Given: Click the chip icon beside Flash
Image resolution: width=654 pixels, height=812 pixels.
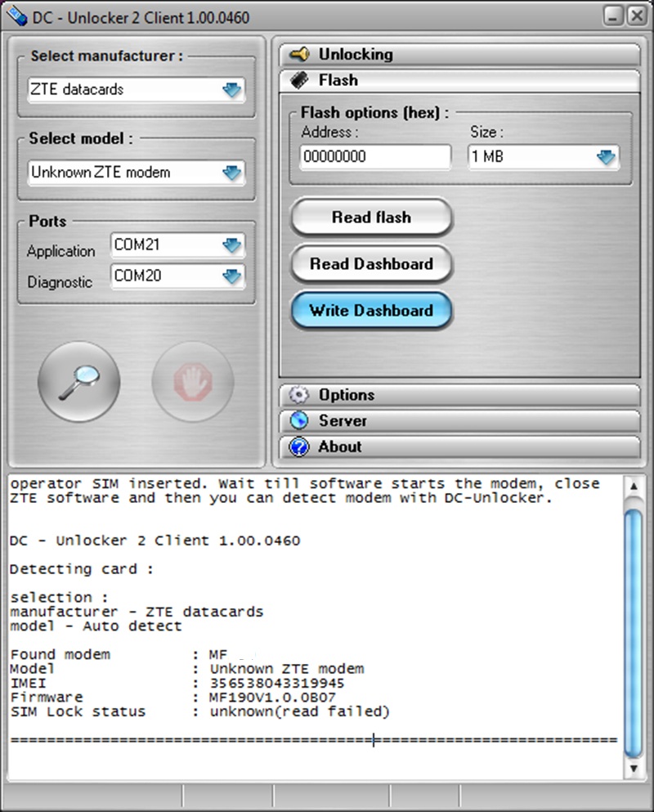Looking at the screenshot, I should click(299, 80).
